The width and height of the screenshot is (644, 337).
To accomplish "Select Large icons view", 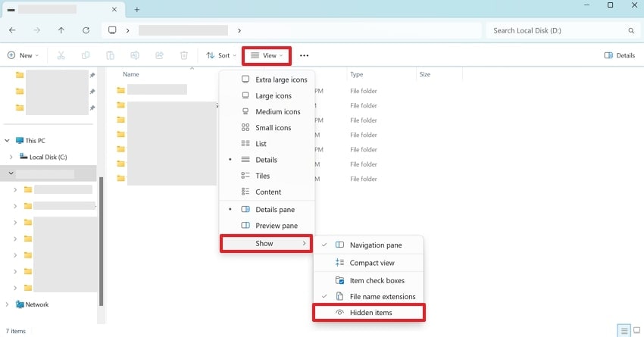I will pos(267,95).
